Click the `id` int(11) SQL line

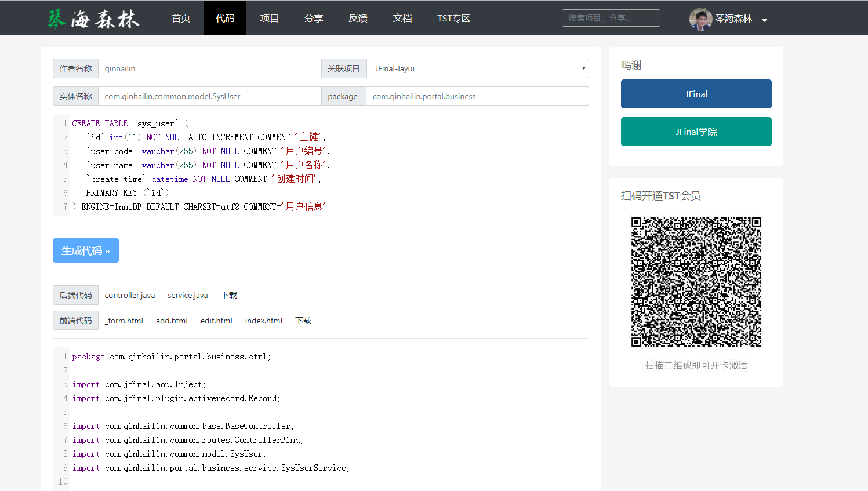coord(206,137)
